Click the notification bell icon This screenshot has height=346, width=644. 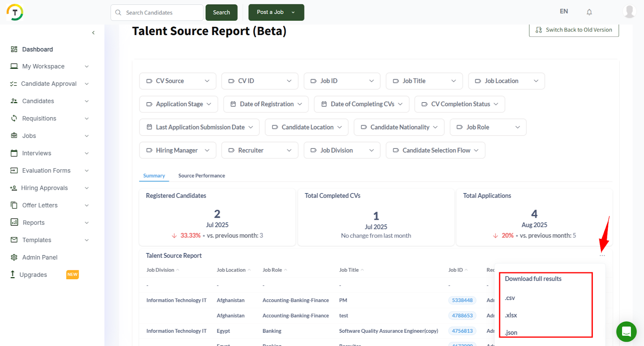pyautogui.click(x=589, y=12)
